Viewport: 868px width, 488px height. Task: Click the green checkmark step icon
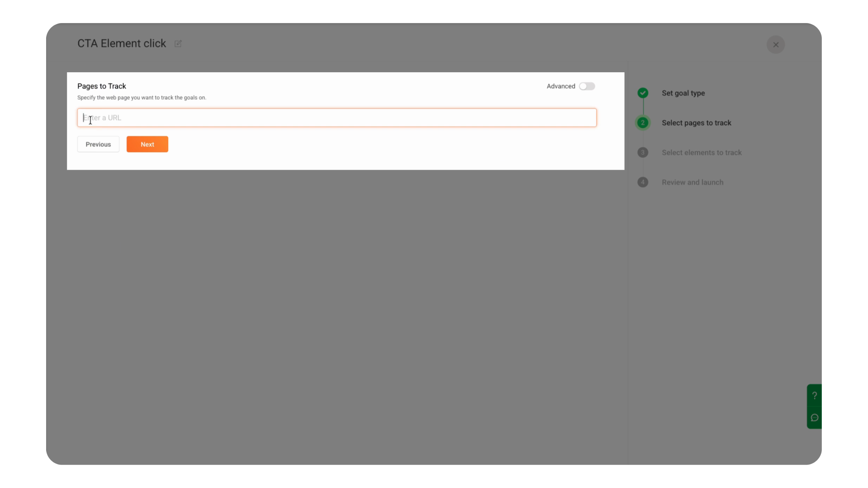pyautogui.click(x=643, y=93)
